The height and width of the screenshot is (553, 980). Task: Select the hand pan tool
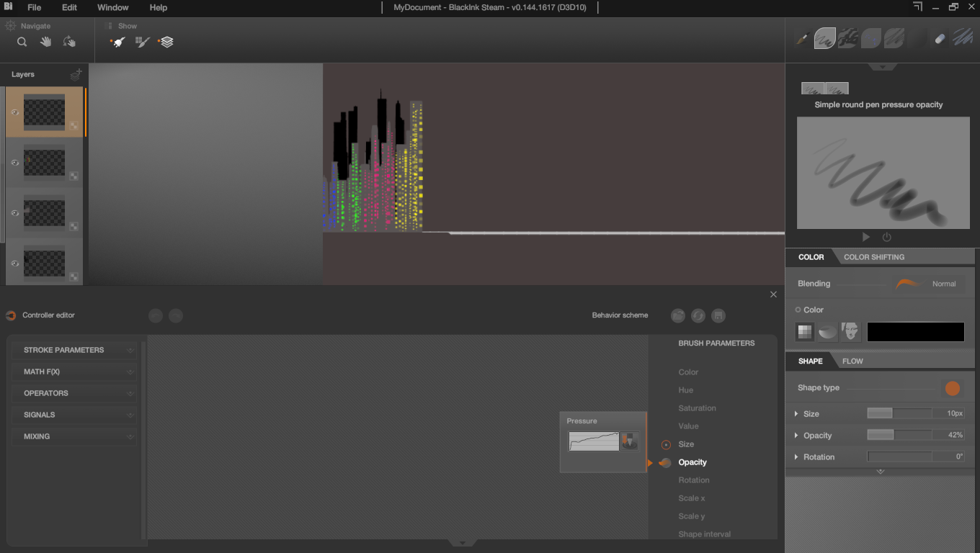(x=45, y=42)
